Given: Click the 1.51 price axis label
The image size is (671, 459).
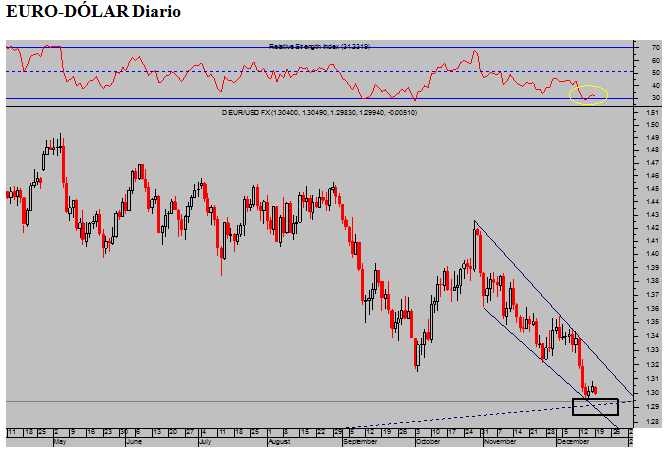Looking at the screenshot, I should (652, 113).
